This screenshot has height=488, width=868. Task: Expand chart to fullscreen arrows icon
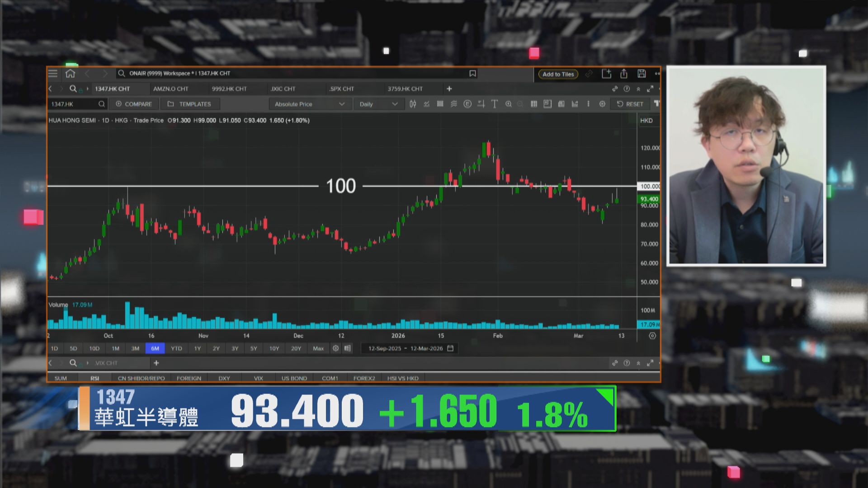(x=650, y=89)
